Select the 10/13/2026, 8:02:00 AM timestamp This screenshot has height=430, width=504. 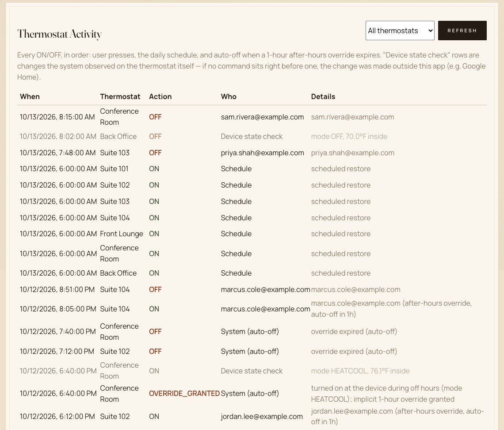pyautogui.click(x=58, y=136)
